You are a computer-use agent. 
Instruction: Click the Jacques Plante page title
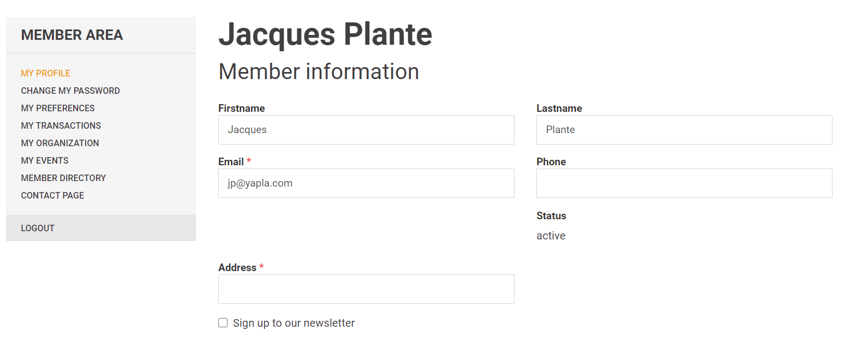coord(325,34)
